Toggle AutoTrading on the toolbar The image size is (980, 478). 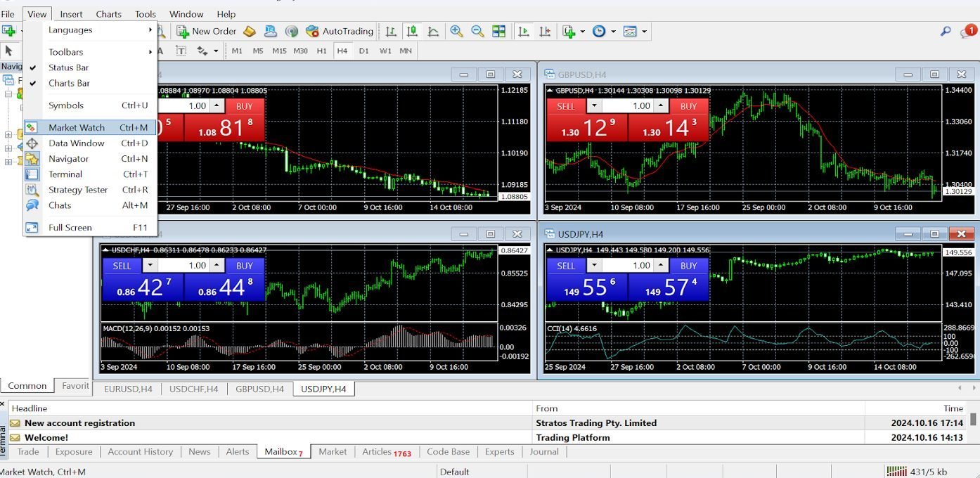(x=340, y=31)
